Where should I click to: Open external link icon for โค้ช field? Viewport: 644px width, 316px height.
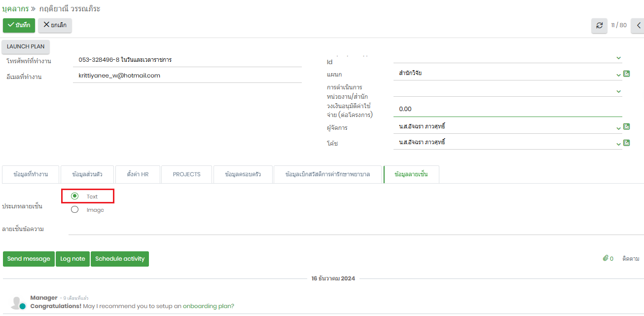coord(627,143)
